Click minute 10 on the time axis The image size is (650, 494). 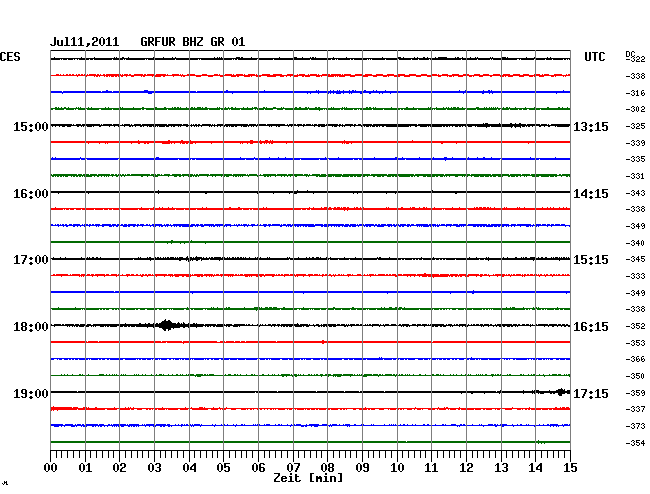tap(397, 468)
